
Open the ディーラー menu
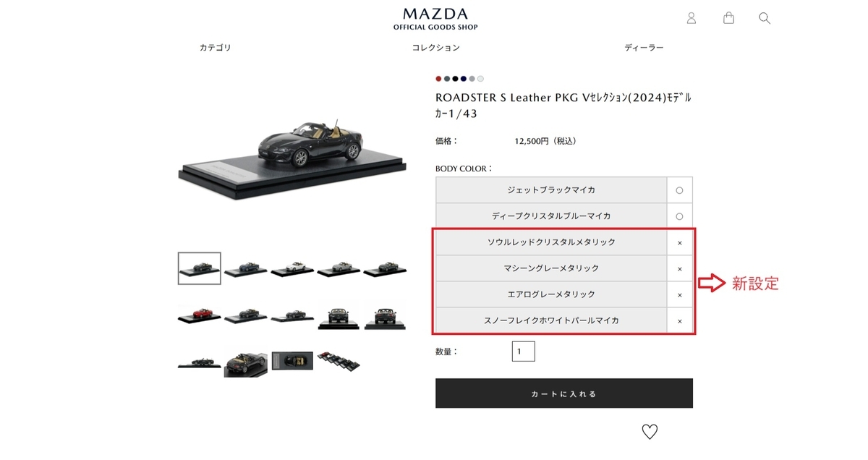click(644, 48)
